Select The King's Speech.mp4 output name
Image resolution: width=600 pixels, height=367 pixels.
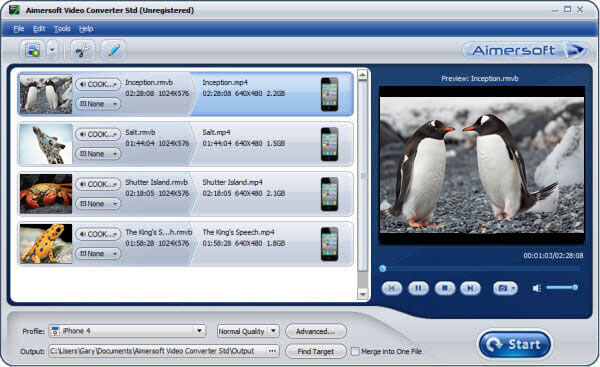238,232
